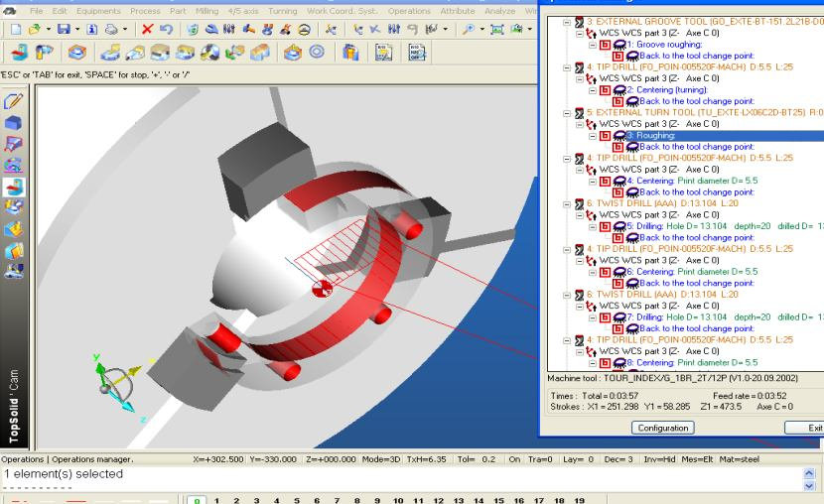Click the 'Mat=steel' status bar entry
The image size is (824, 504).
[x=740, y=458]
